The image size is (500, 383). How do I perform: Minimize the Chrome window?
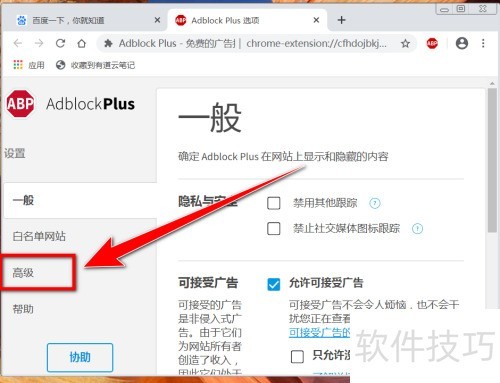pos(444,9)
